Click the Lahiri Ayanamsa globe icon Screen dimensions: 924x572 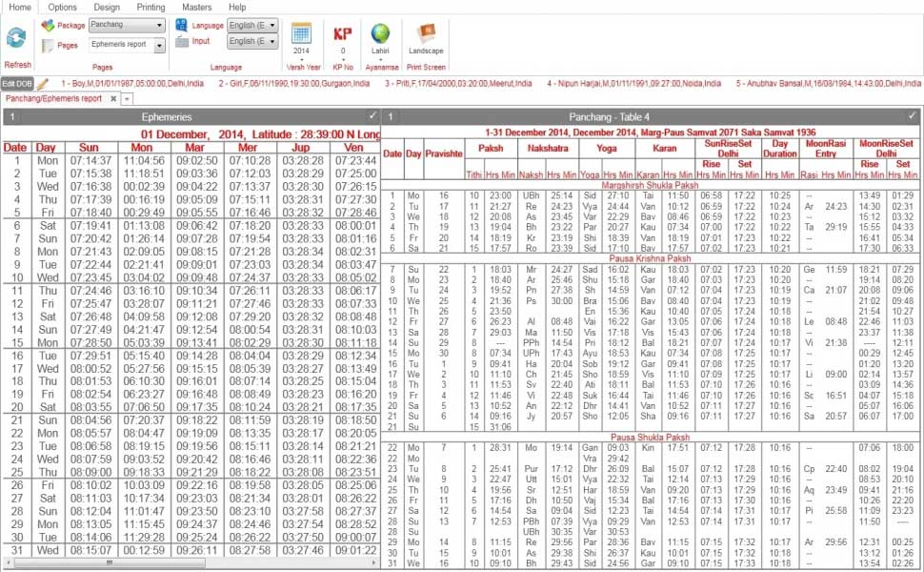(380, 33)
